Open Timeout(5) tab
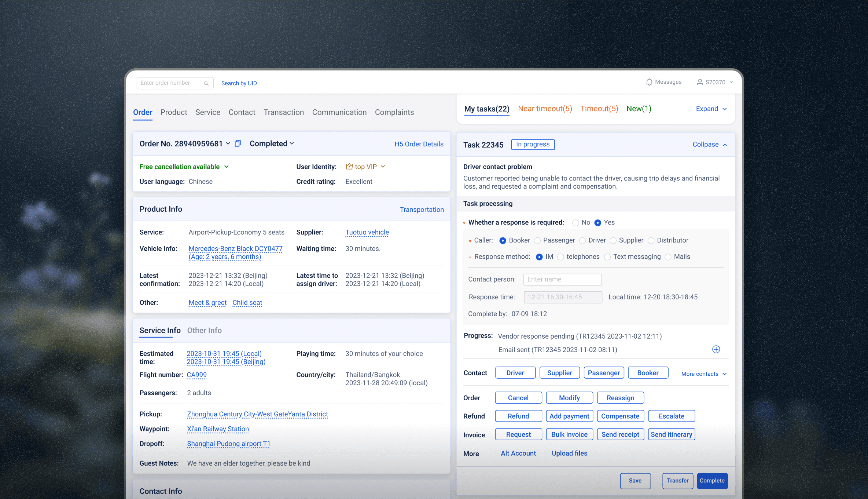The width and height of the screenshot is (868, 499). [x=599, y=109]
